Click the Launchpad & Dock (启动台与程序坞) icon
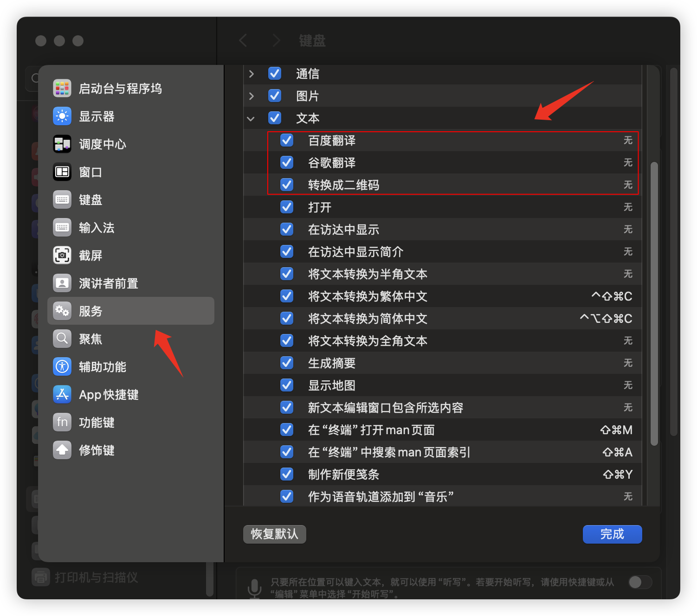The width and height of the screenshot is (697, 616). pyautogui.click(x=62, y=88)
